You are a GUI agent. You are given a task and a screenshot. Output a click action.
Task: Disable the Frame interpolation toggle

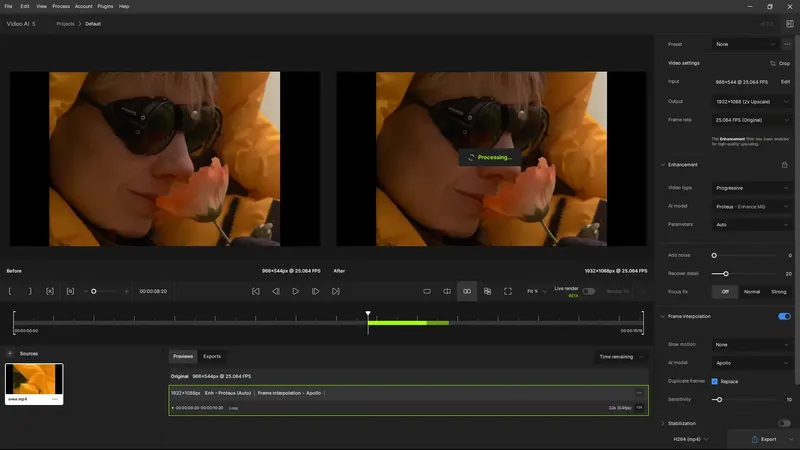(784, 316)
